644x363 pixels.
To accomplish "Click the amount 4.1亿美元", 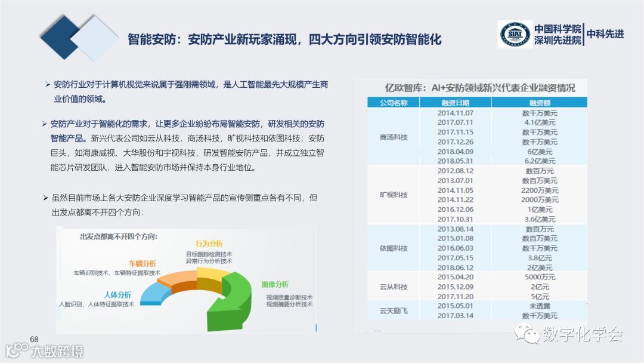I will coord(540,122).
